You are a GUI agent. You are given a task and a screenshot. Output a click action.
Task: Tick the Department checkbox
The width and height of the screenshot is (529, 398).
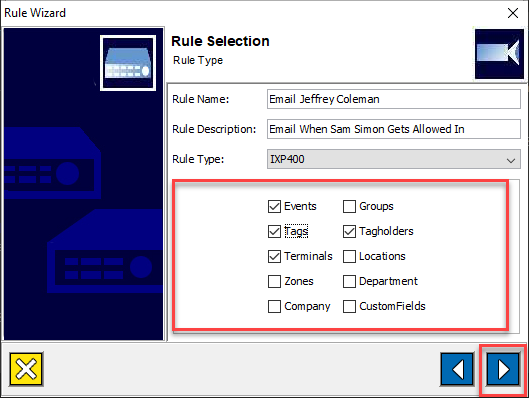[x=349, y=281]
